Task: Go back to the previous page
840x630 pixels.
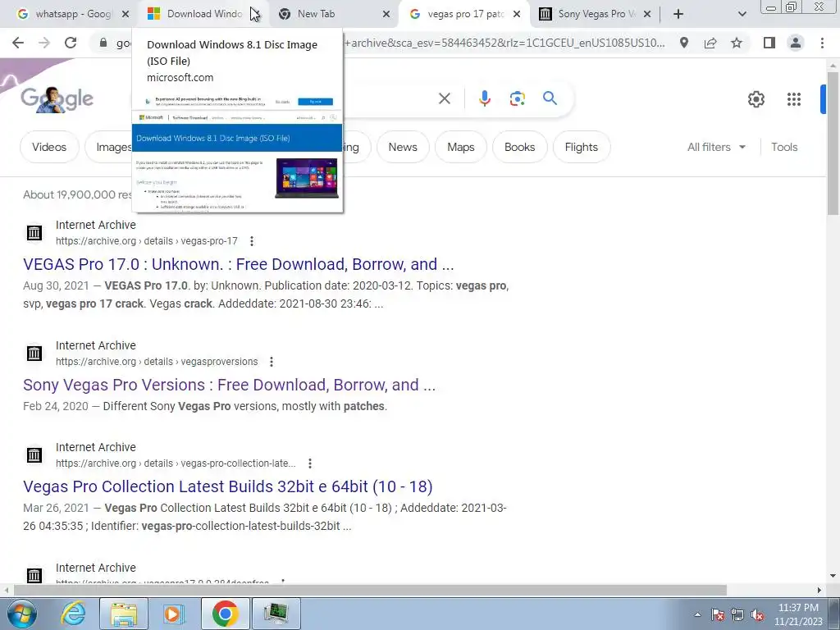Action: tap(18, 43)
